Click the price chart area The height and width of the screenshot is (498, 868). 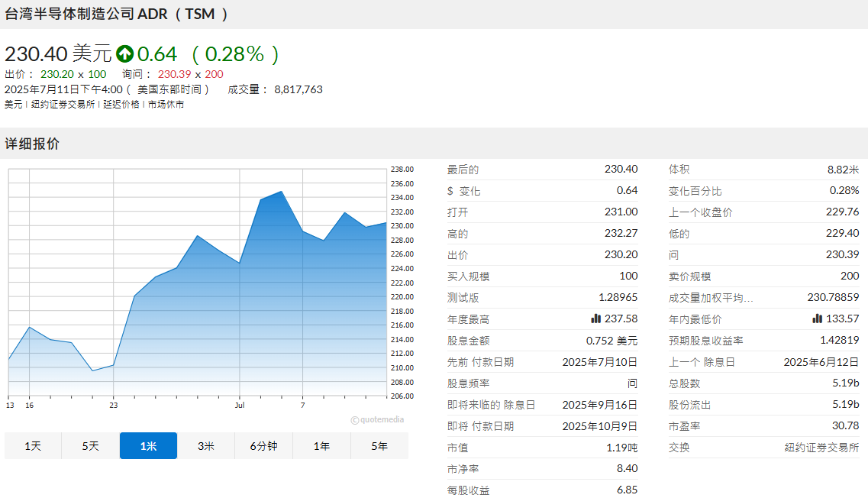(197, 283)
